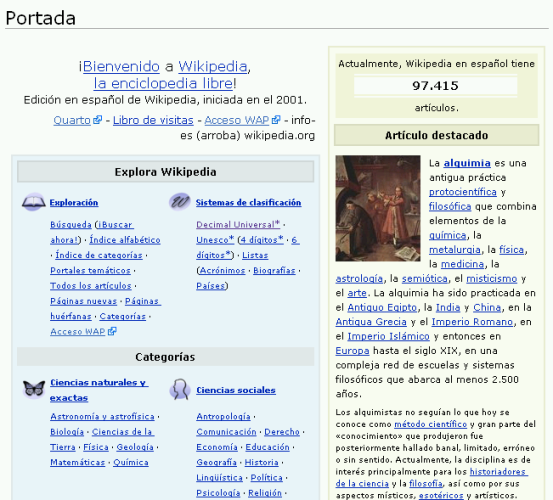Click the 97.415 article count

click(x=436, y=86)
